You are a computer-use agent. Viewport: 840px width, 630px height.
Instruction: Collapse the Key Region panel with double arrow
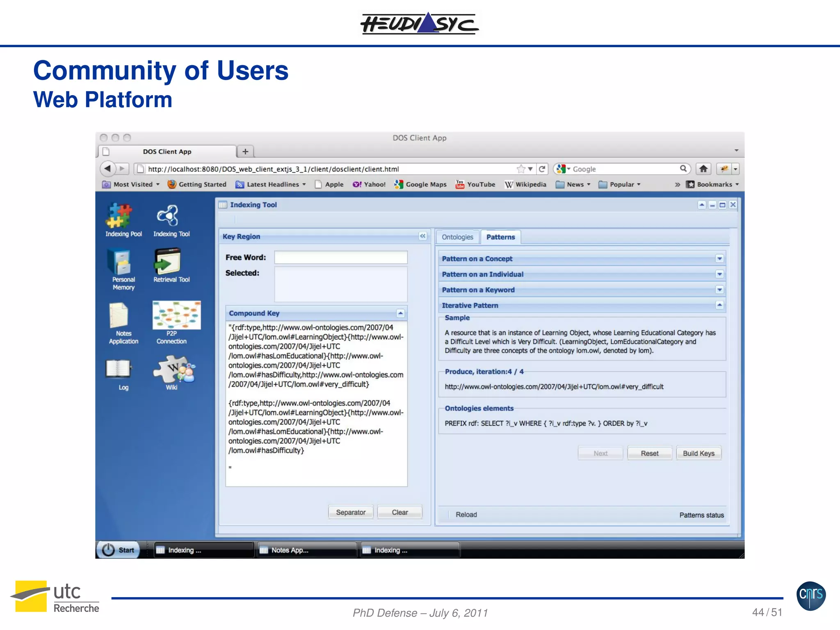[422, 236]
